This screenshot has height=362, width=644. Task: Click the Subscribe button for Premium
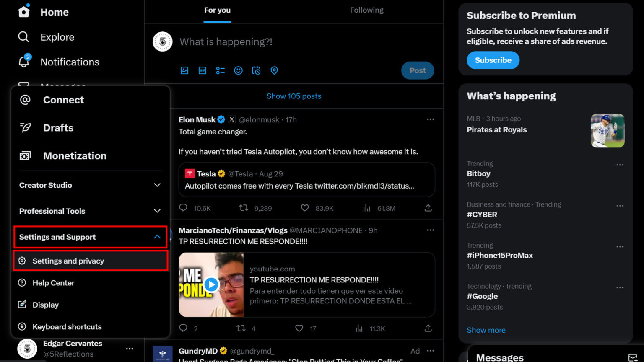493,60
